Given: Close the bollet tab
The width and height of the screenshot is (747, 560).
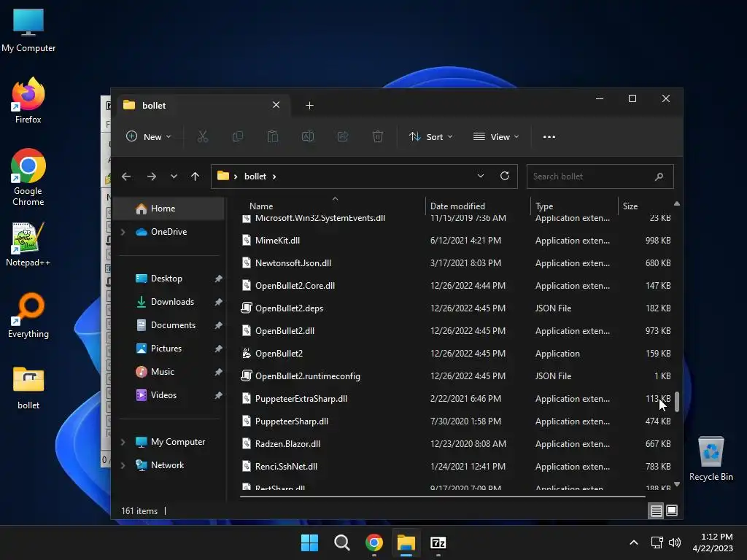Looking at the screenshot, I should point(276,105).
